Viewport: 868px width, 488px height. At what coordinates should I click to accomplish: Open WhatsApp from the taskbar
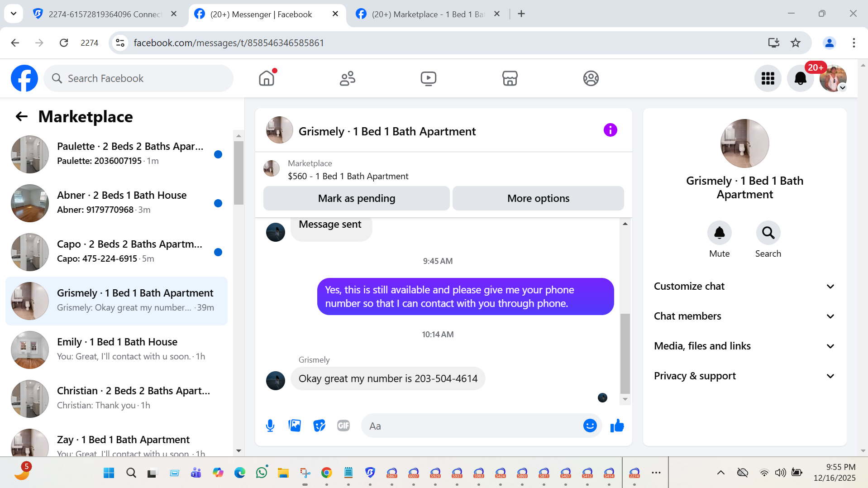[262, 473]
